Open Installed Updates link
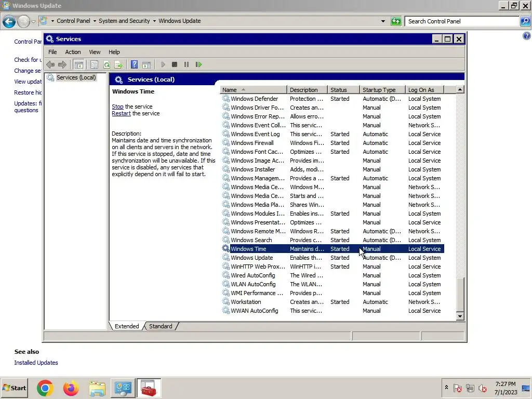 pos(36,363)
